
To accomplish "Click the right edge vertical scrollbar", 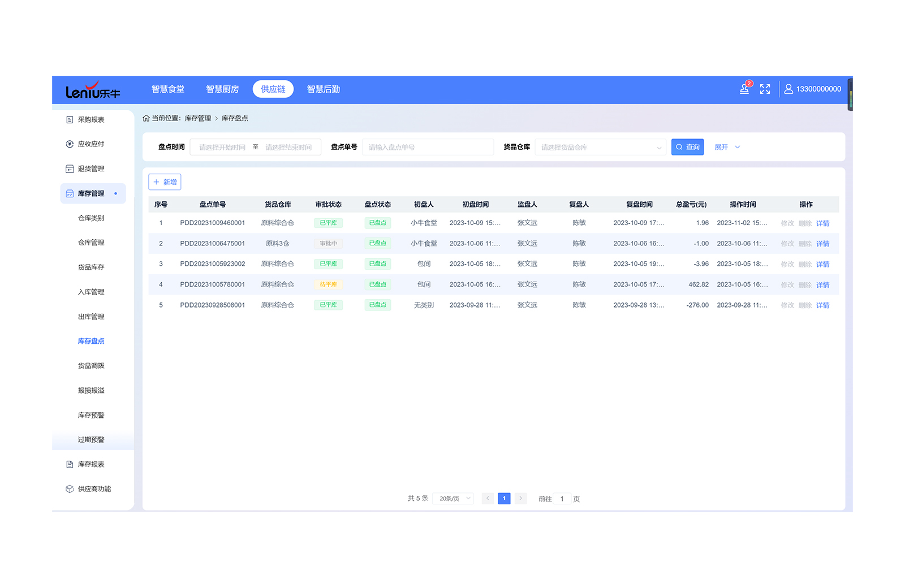I will (850, 95).
